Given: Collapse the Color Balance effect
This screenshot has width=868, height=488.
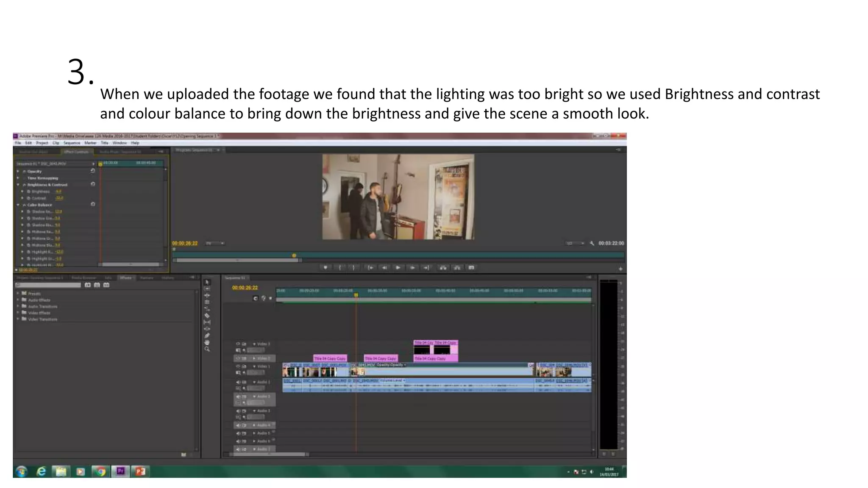Looking at the screenshot, I should 18,205.
